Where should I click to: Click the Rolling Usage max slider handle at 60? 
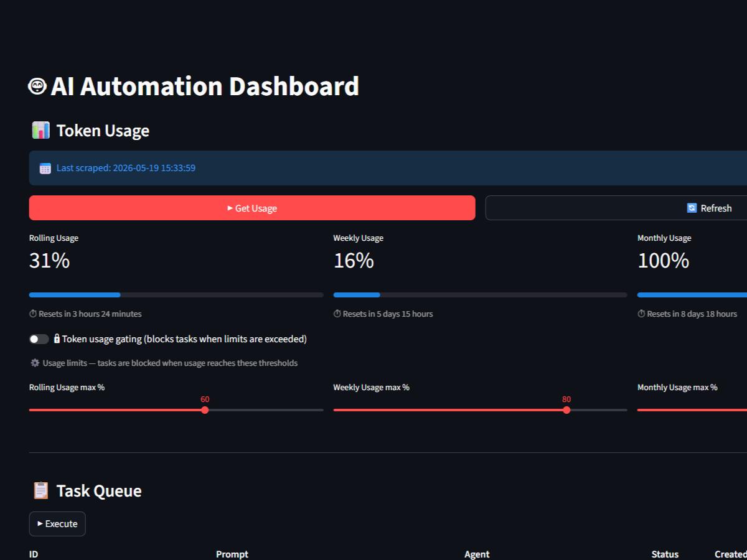click(x=205, y=410)
